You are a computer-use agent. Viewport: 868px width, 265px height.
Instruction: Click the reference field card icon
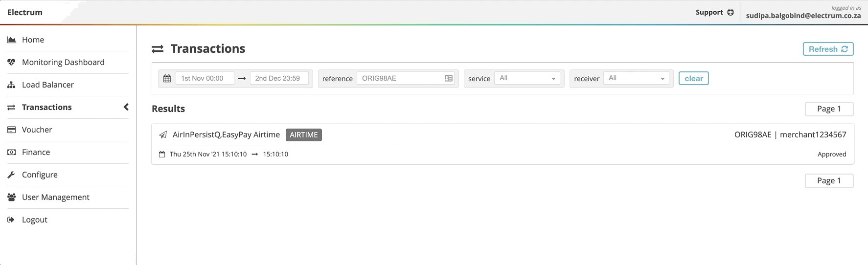448,78
